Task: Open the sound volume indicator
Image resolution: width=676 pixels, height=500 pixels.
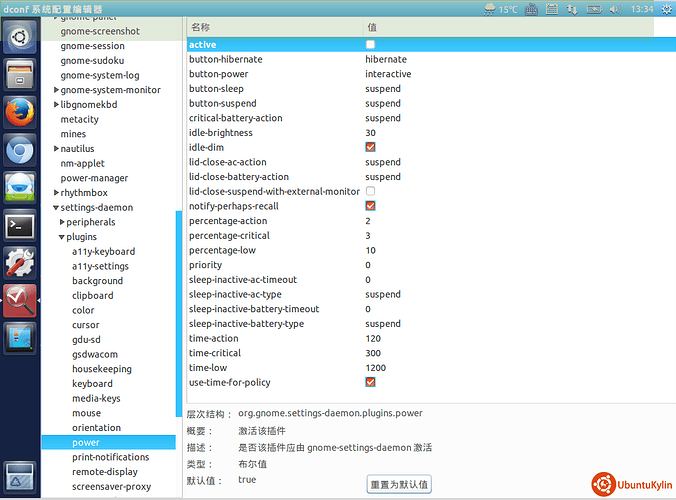Action: point(615,9)
